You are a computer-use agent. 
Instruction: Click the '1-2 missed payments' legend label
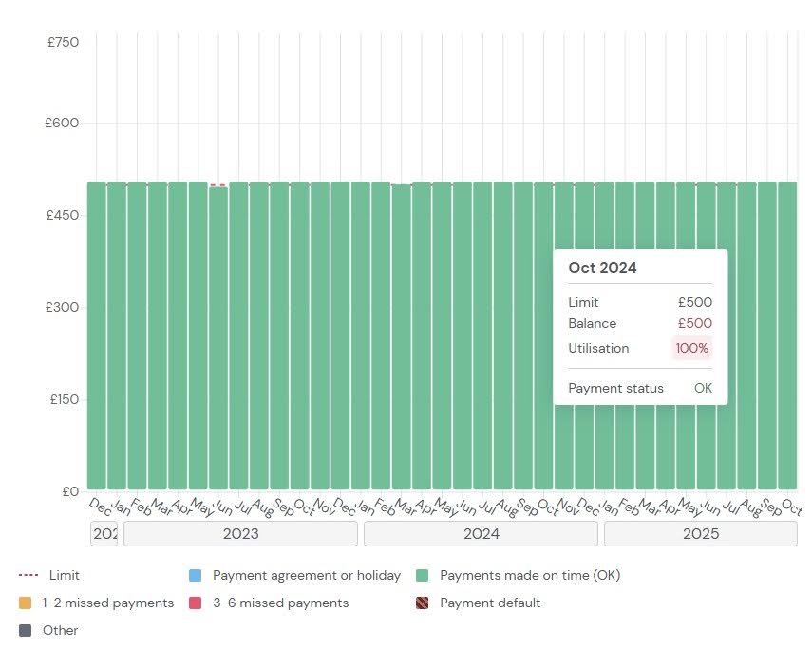point(108,603)
